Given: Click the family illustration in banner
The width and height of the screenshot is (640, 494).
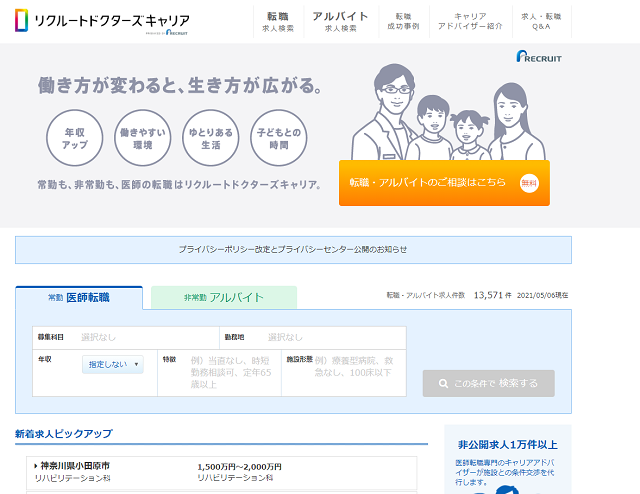Looking at the screenshot, I should pyautogui.click(x=448, y=112).
